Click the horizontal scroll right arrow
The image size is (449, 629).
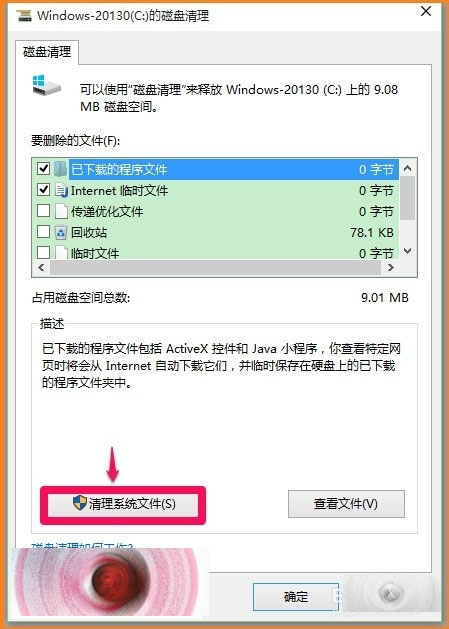(390, 268)
